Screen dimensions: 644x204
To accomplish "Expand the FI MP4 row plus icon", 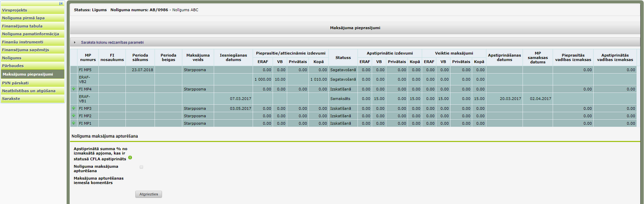I will [74, 89].
